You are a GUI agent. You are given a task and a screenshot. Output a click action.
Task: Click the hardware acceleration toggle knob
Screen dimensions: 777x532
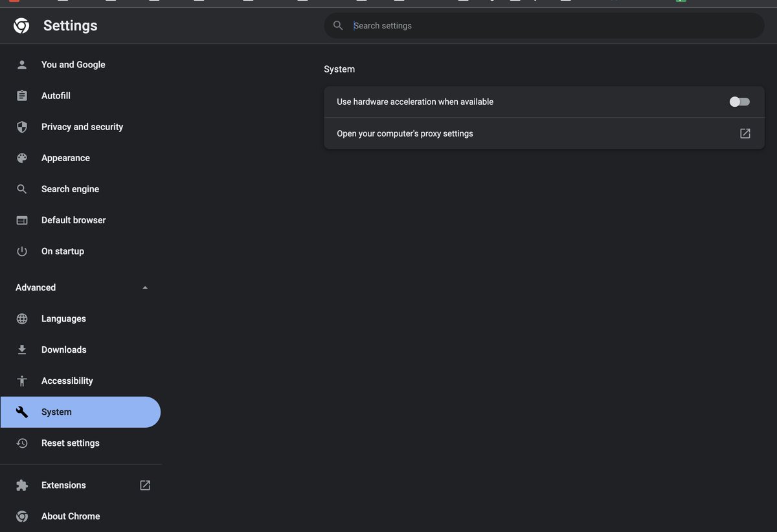[734, 102]
